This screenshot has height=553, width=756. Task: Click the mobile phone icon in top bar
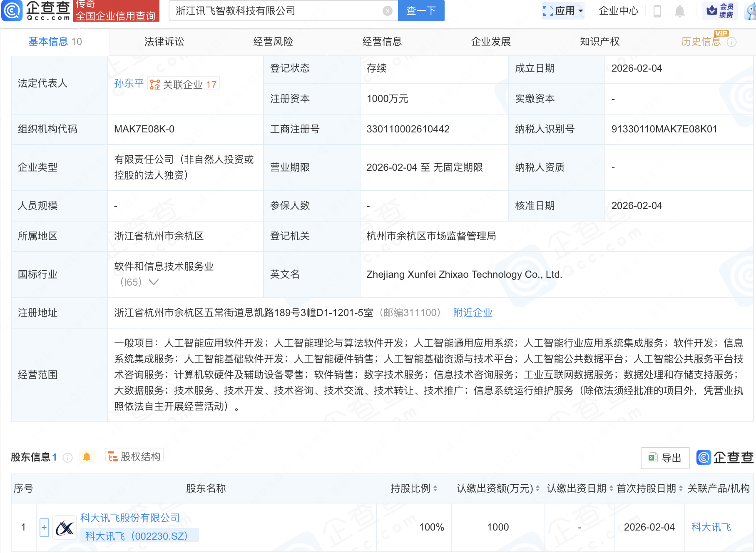click(x=658, y=11)
